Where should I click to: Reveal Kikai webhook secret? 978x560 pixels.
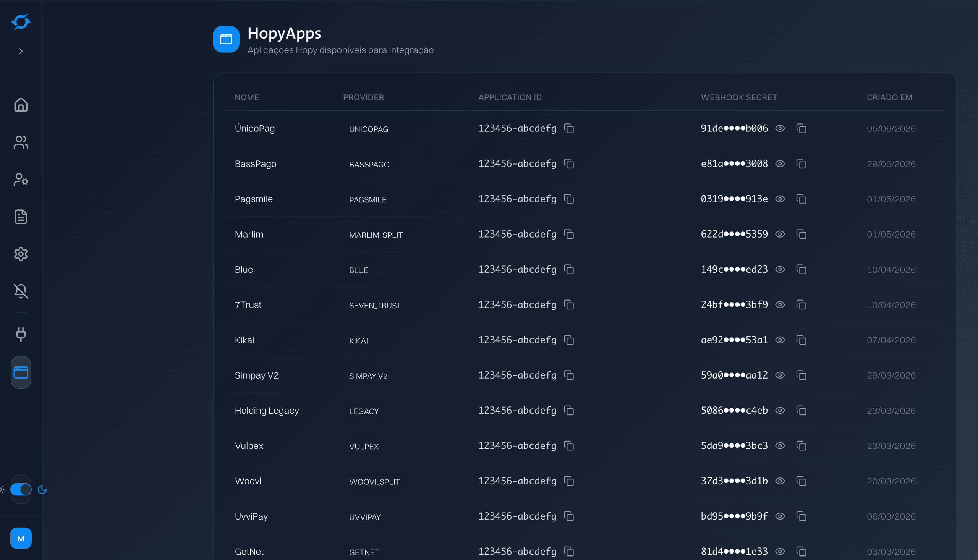[x=780, y=340]
